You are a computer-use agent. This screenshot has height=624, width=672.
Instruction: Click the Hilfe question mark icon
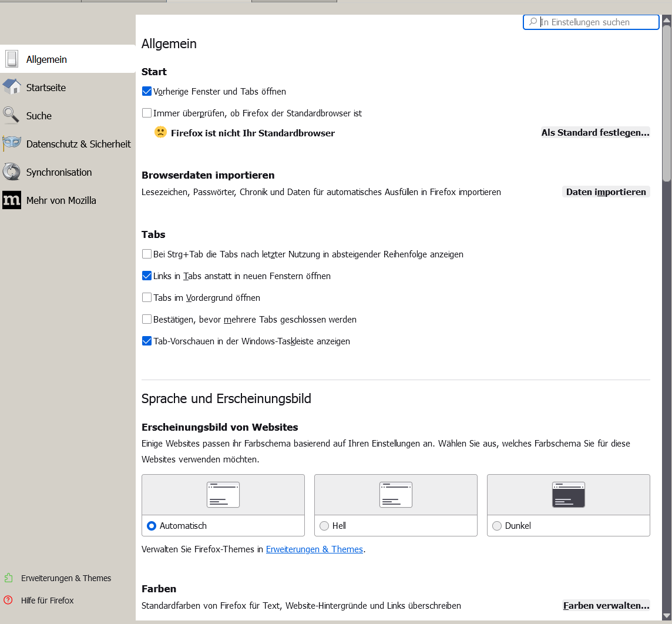8,600
